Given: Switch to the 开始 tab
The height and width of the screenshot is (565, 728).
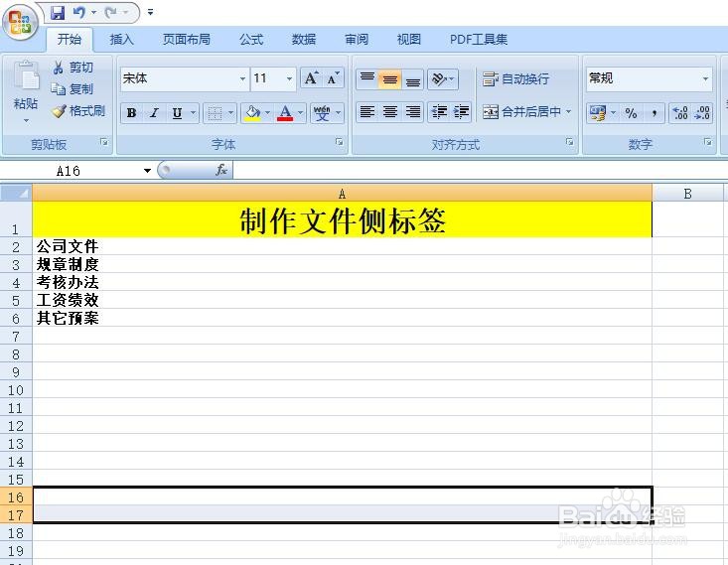Looking at the screenshot, I should 70,40.
